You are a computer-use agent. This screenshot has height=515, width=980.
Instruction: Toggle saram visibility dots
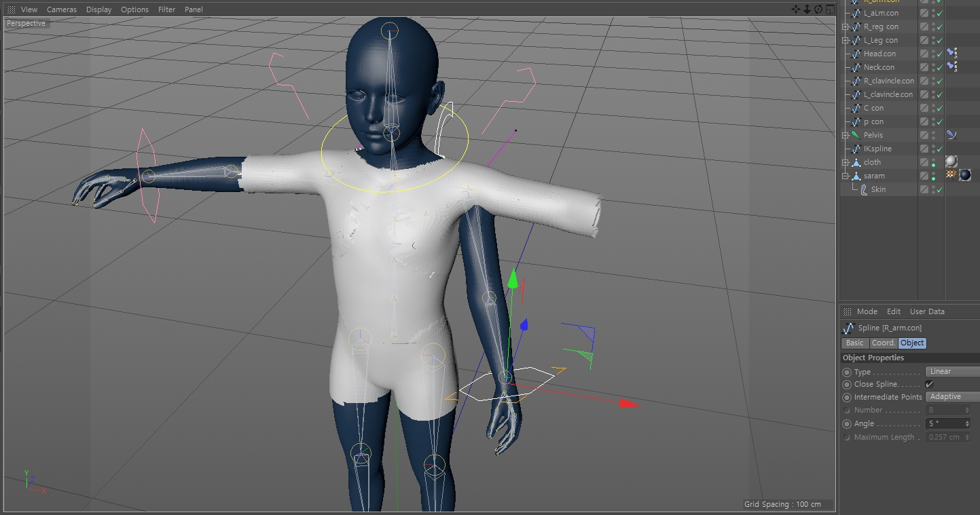(934, 176)
